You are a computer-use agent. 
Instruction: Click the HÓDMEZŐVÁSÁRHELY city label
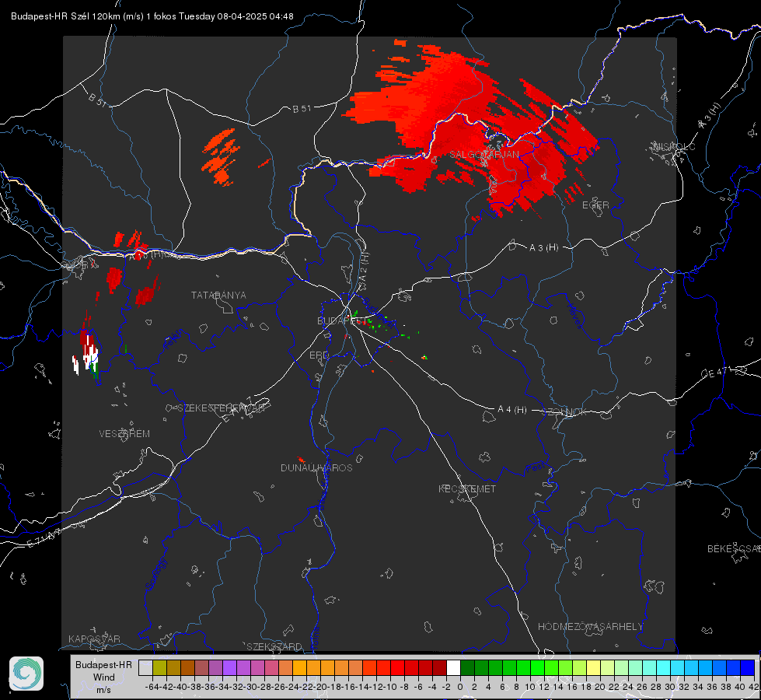point(590,627)
